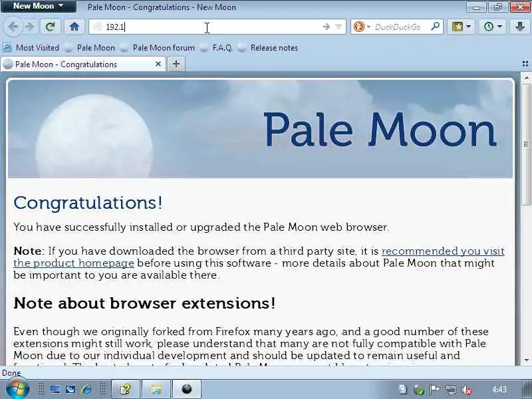Click the Go arrow in the address bar

click(x=326, y=27)
